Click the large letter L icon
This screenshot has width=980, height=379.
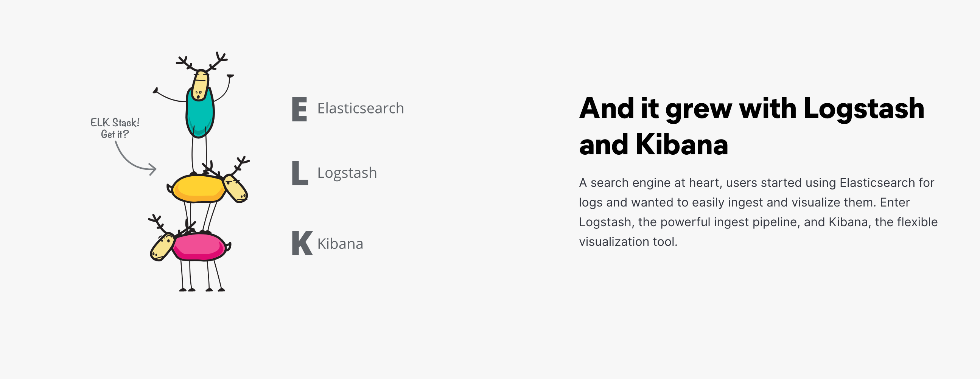coord(299,173)
